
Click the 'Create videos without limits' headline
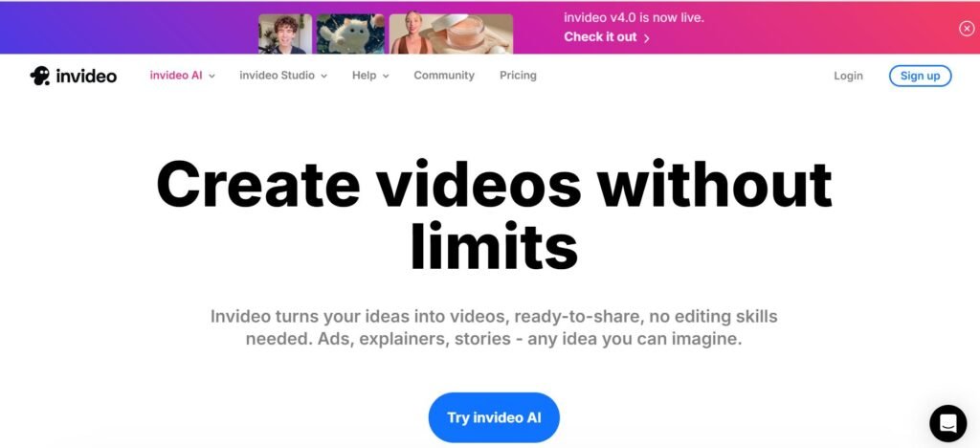tap(494, 213)
